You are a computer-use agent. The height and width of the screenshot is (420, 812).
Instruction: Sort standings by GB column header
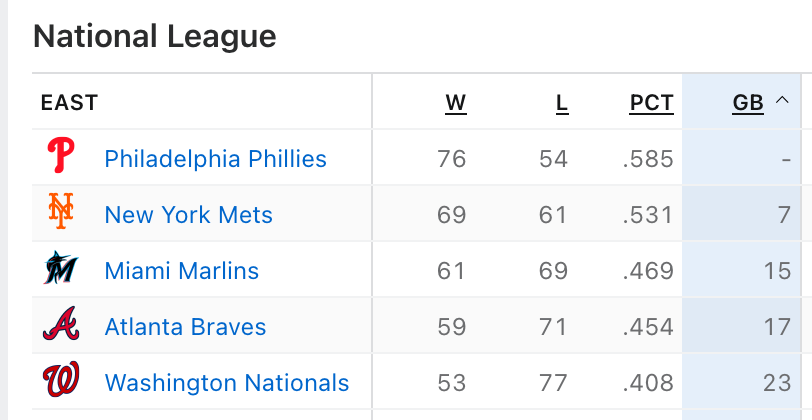(x=748, y=103)
